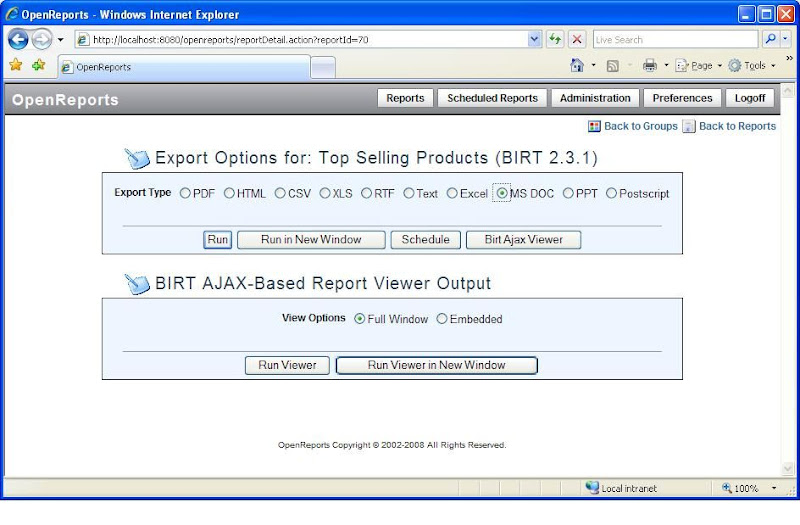Select the Embedded view option

coord(442,318)
